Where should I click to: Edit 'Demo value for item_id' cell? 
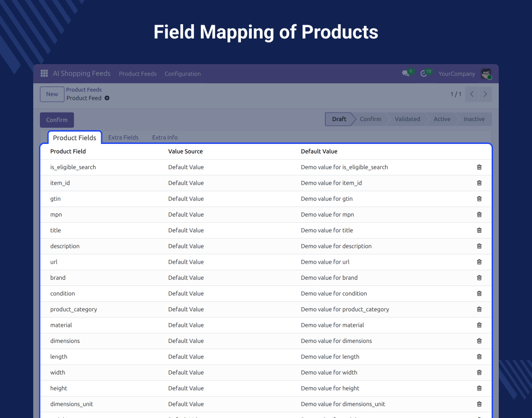tap(331, 183)
